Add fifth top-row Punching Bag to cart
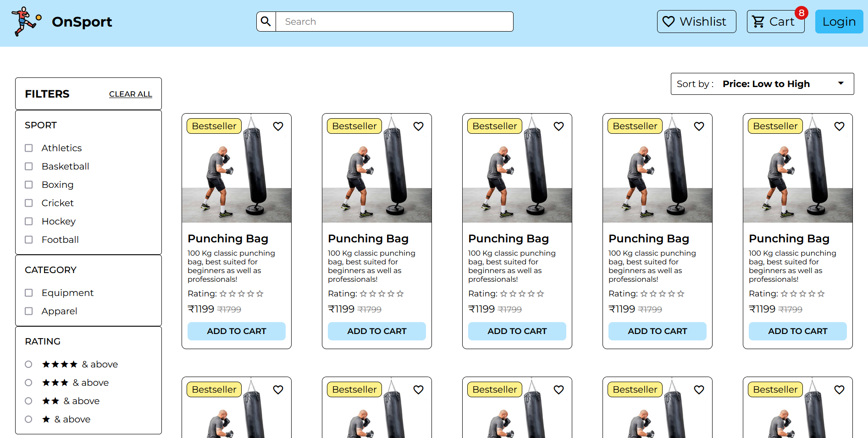The height and width of the screenshot is (438, 868). pyautogui.click(x=798, y=331)
